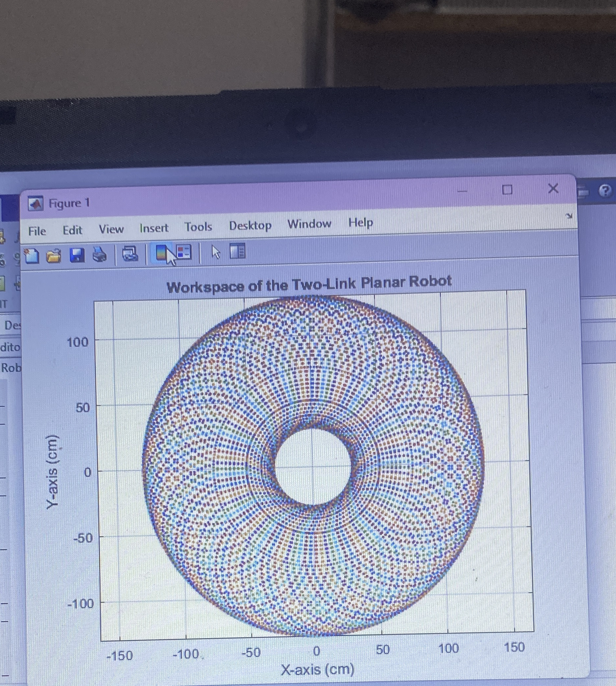This screenshot has width=616, height=686.
Task: Click the Link Plot toolbar icon
Action: tap(130, 253)
